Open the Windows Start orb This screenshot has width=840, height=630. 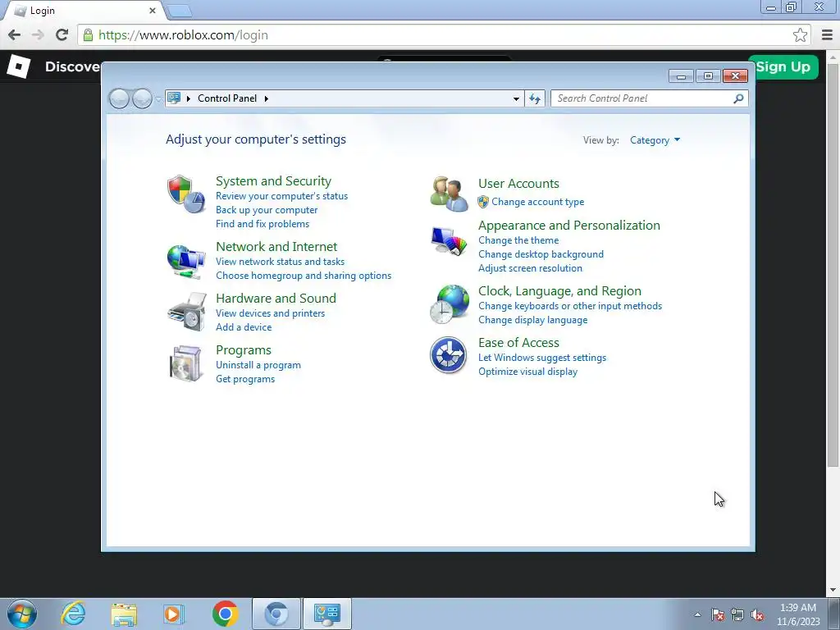coord(22,614)
